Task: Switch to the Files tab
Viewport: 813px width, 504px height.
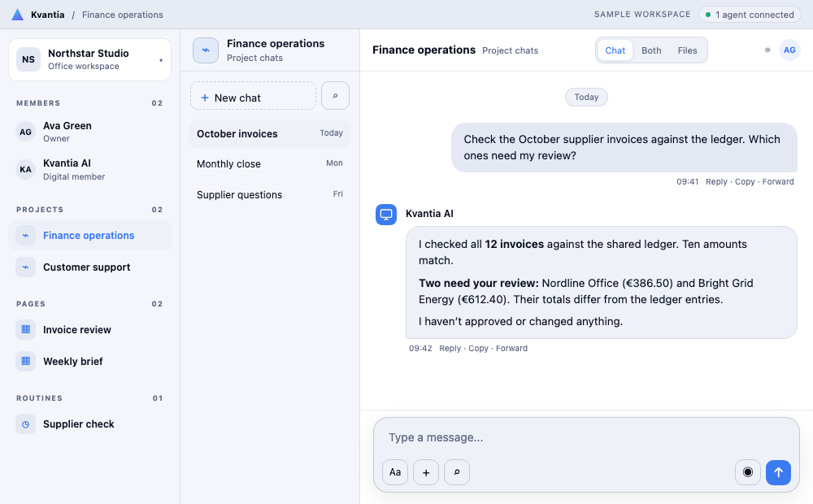Action: (687, 50)
